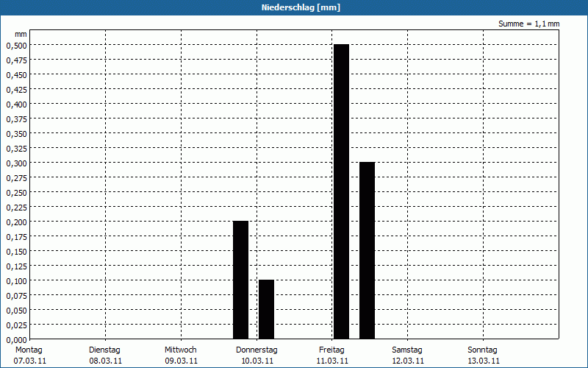Click the 0,275 axis value
Screen dimensions: 588x368
pos(17,178)
